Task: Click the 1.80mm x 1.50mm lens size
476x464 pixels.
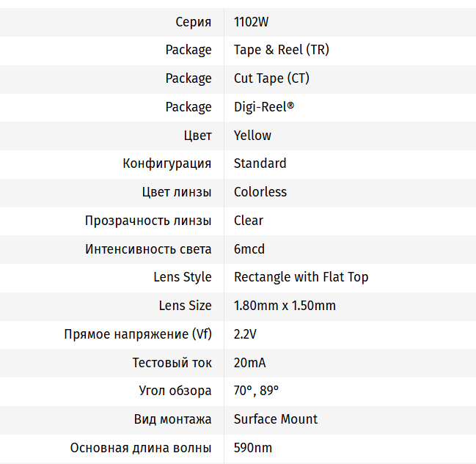Action: [285, 306]
